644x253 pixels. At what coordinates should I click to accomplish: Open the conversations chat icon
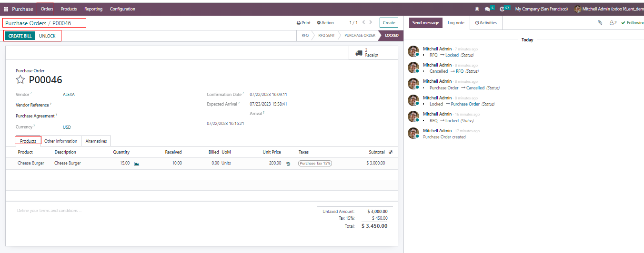coord(488,9)
